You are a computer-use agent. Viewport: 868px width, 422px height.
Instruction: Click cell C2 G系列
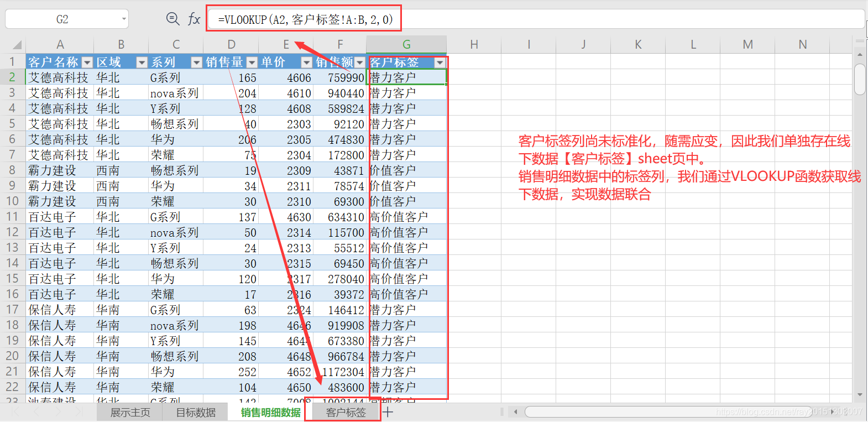pos(176,77)
